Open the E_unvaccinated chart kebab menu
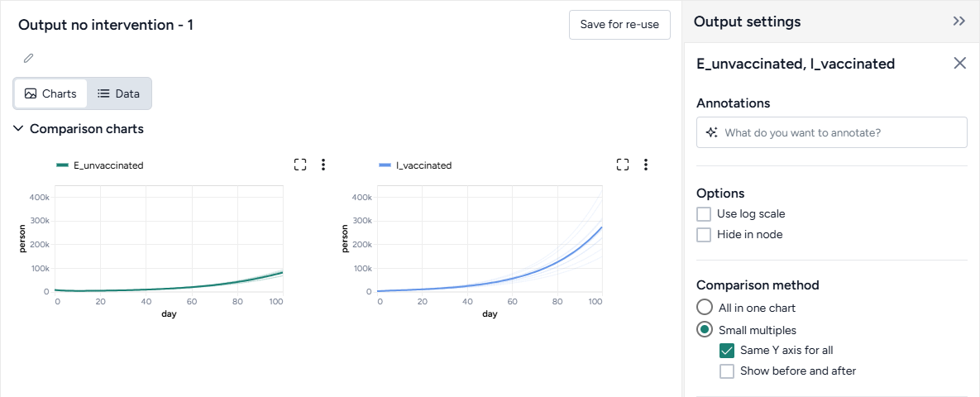980x397 pixels. 323,165
